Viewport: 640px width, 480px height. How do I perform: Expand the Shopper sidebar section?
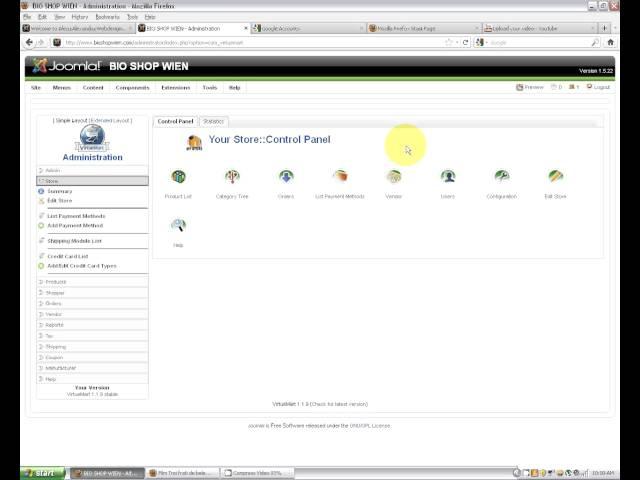pyautogui.click(x=93, y=293)
